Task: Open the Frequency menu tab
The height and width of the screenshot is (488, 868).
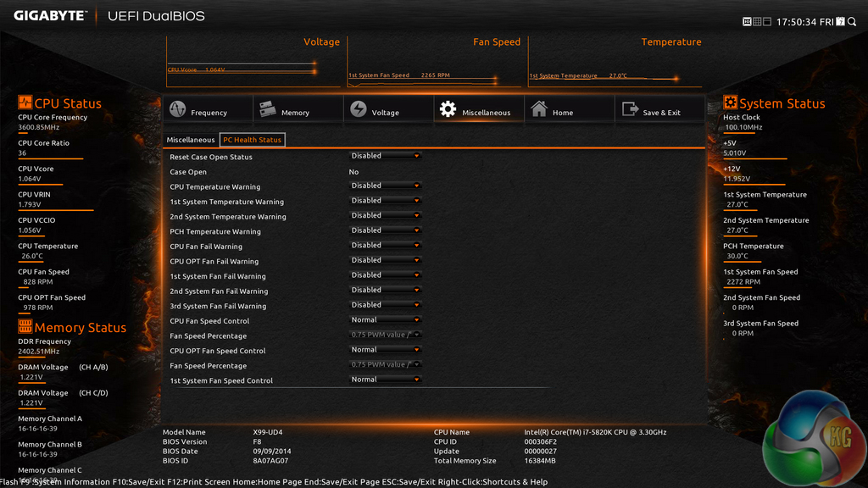Action: [209, 109]
